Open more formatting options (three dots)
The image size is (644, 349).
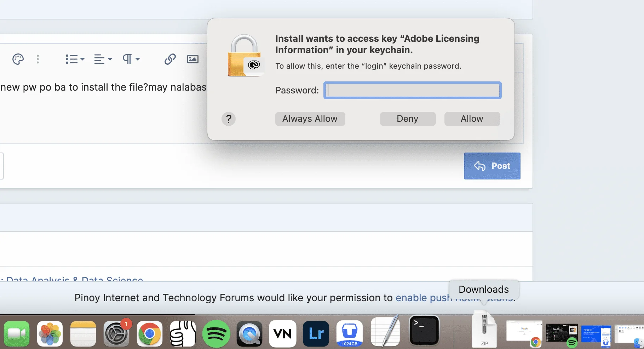click(38, 59)
